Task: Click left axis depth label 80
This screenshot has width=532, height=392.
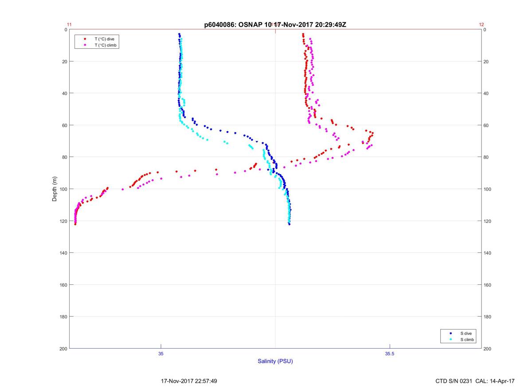Action: [x=65, y=157]
